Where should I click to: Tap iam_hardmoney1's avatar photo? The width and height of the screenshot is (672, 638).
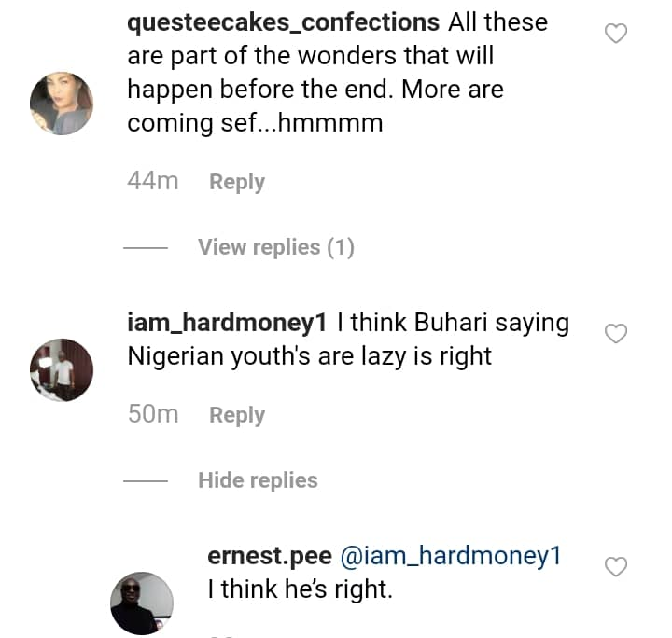(x=62, y=370)
